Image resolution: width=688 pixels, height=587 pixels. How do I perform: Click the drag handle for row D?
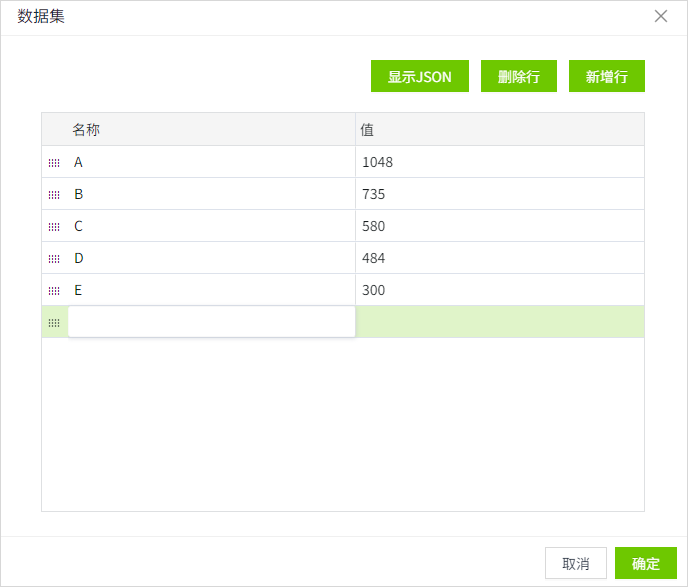[x=54, y=259]
